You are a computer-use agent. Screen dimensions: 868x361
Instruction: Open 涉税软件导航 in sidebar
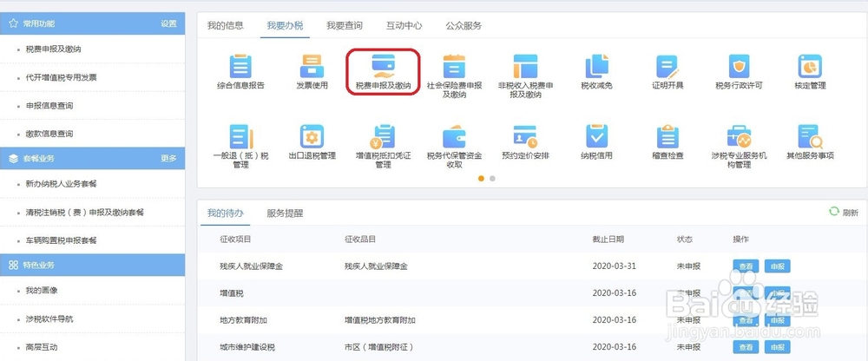point(49,319)
